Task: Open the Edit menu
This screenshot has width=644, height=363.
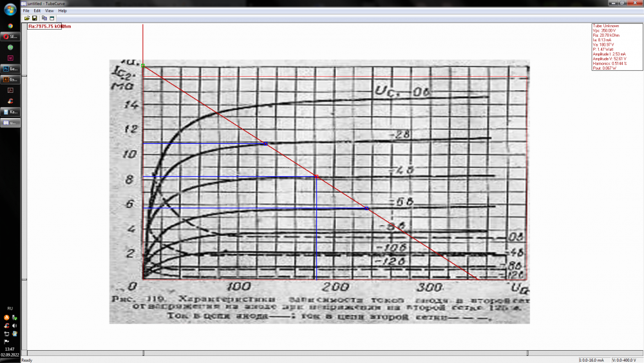Action: [37, 11]
